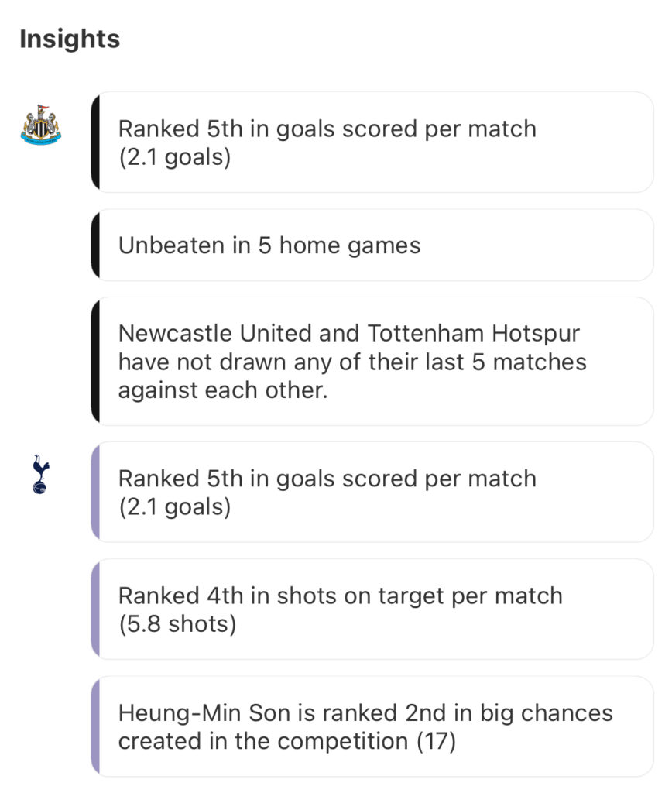This screenshot has width=672, height=793.
Task: Select the Insights section heading
Action: [70, 39]
